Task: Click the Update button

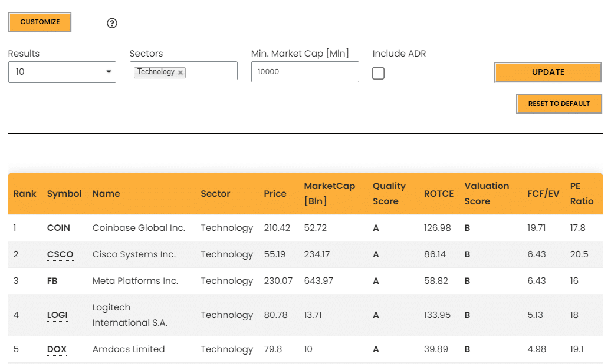Action: pos(548,72)
